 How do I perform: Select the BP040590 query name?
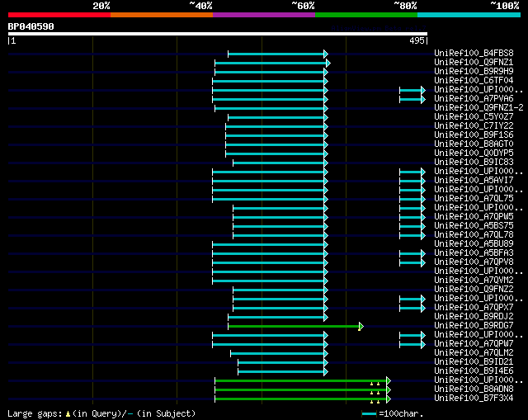[x=31, y=26]
